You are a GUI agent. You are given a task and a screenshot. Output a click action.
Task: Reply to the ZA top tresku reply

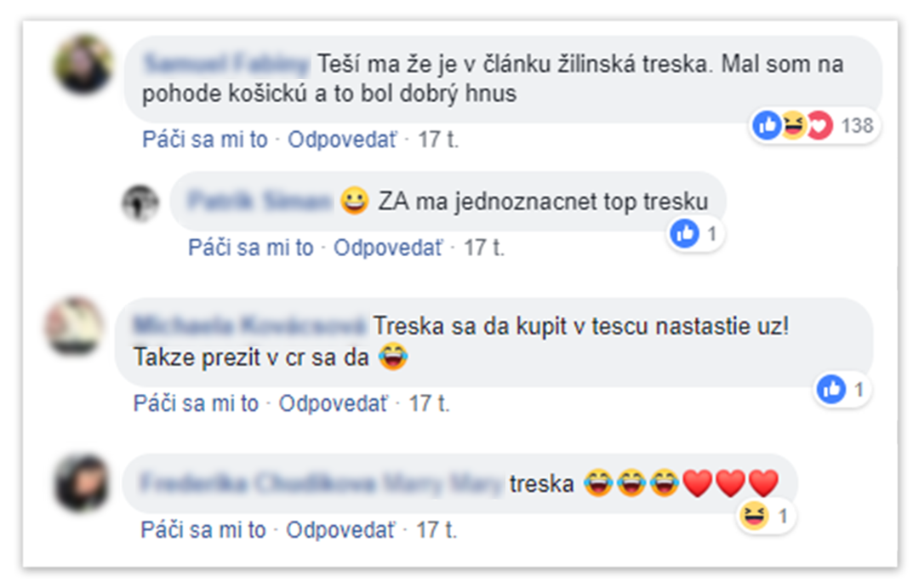(x=387, y=248)
